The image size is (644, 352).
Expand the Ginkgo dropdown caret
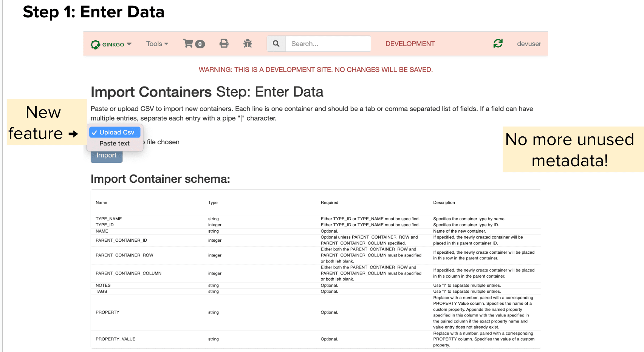point(129,44)
